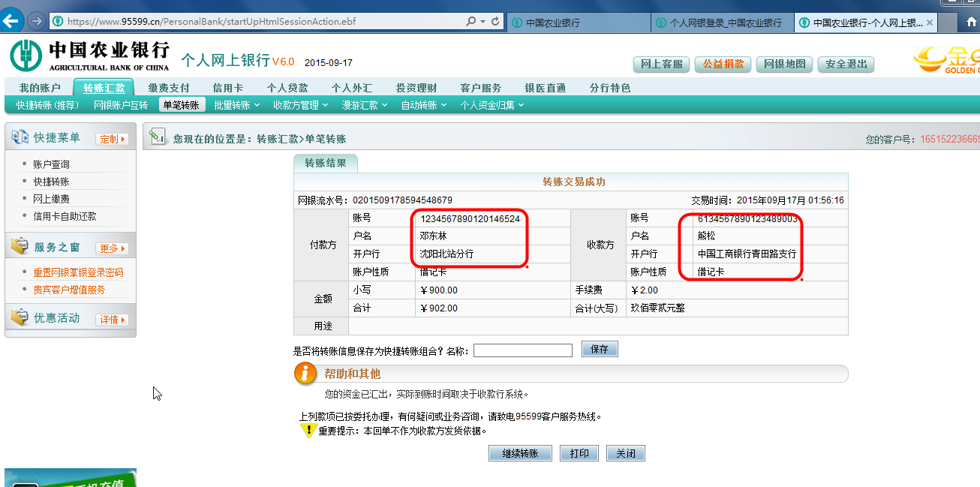Open 快捷转账 sidebar link
The image size is (980, 487).
point(51,182)
